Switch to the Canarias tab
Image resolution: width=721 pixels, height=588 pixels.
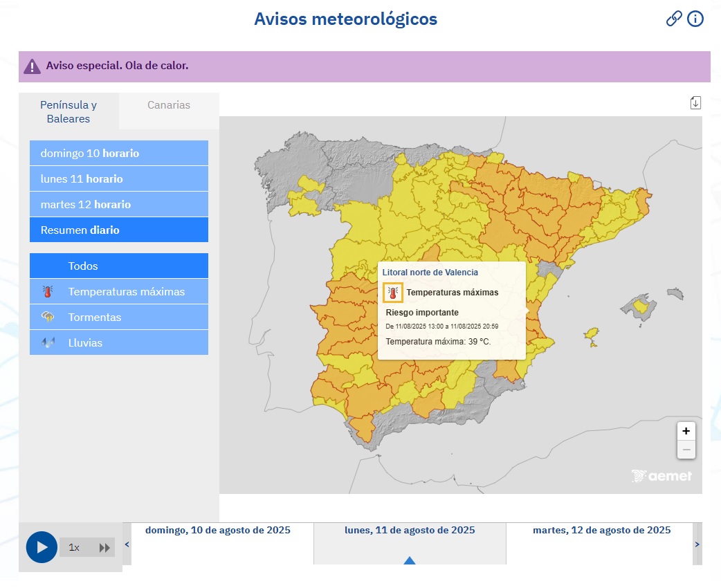click(168, 105)
